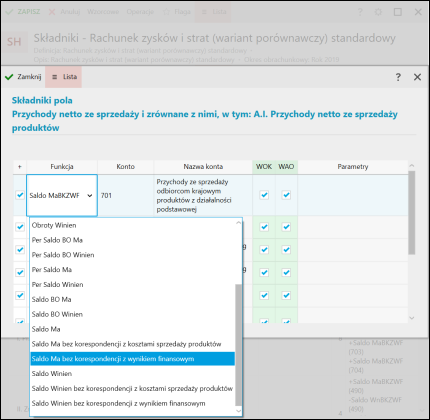430x420 pixels.
Task: Select Saldo Winien bez korespondencji z wynikiem finansowym
Action: pyautogui.click(x=133, y=403)
